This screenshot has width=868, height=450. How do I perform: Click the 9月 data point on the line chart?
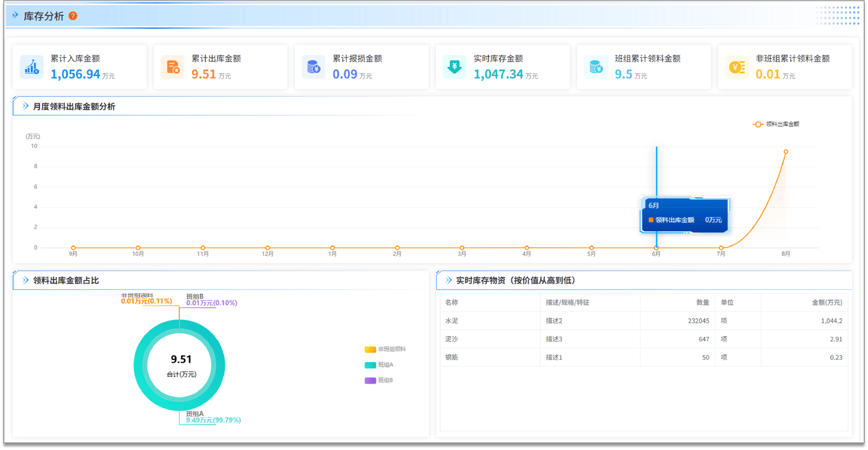(73, 247)
